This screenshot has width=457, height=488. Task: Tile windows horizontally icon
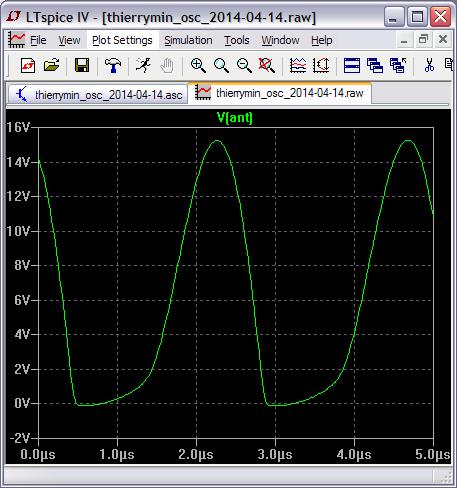352,65
